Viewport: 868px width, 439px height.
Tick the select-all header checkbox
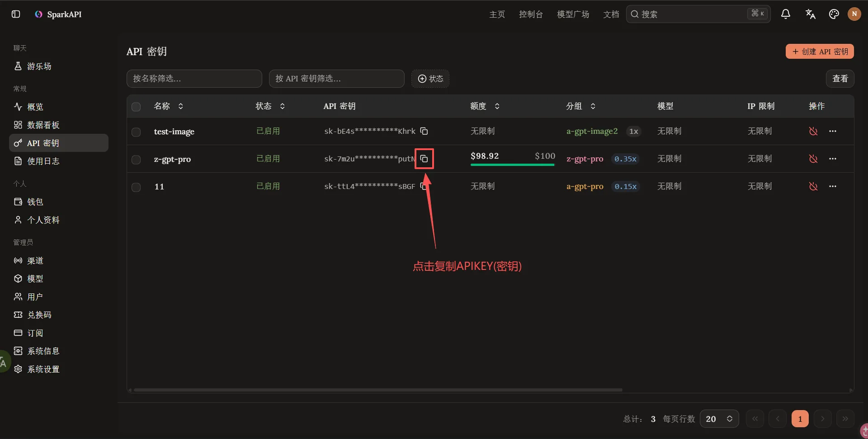click(136, 107)
